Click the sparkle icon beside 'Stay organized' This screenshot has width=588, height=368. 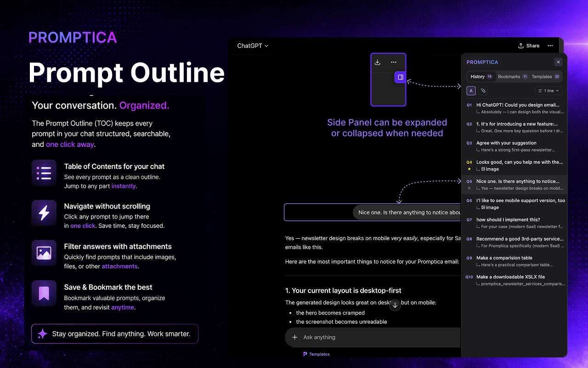click(x=42, y=334)
